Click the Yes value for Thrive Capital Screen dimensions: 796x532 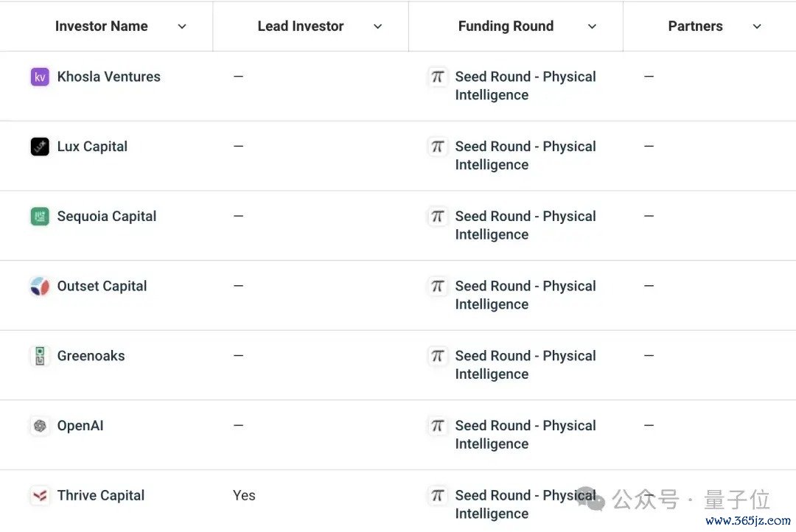pos(244,495)
